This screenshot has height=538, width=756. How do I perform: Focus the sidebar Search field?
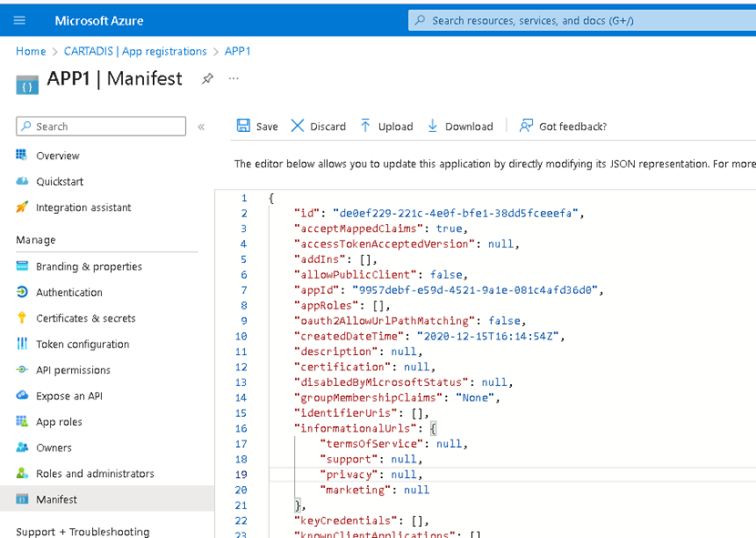tap(101, 127)
